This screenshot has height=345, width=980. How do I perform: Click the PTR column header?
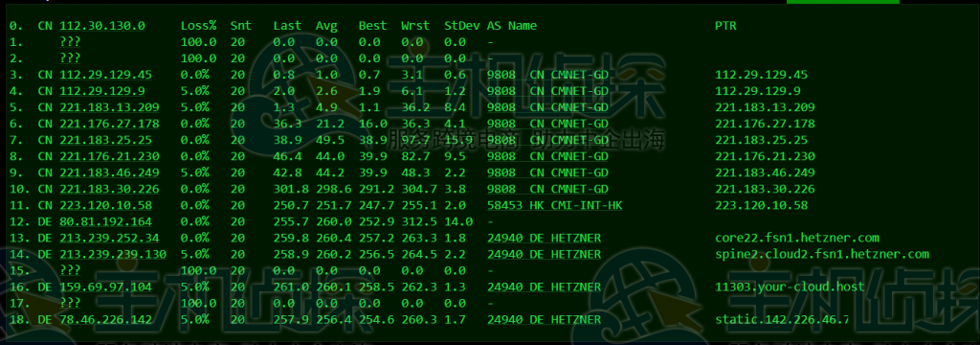point(725,26)
